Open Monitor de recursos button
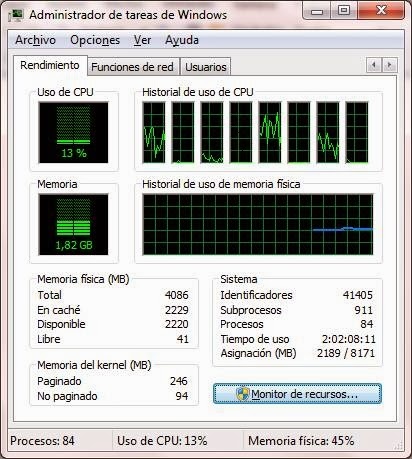Viewport: 412px width, 459px height. pyautogui.click(x=297, y=394)
